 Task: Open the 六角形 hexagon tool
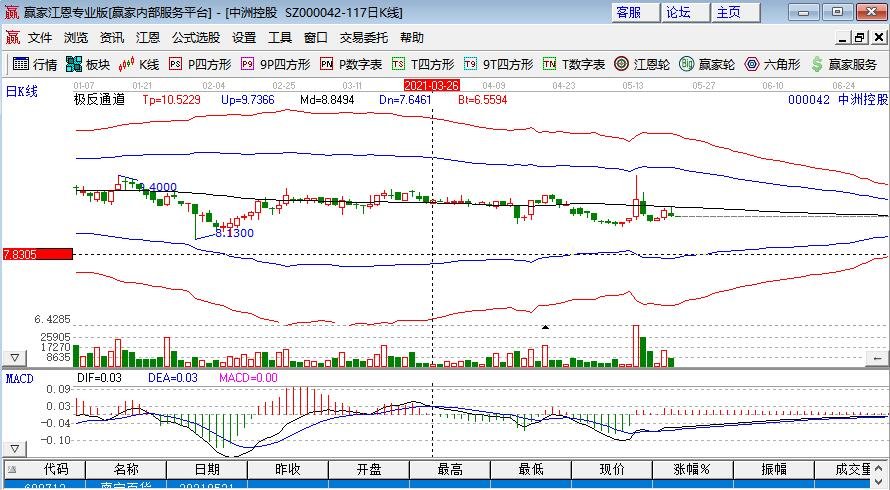[x=773, y=64]
